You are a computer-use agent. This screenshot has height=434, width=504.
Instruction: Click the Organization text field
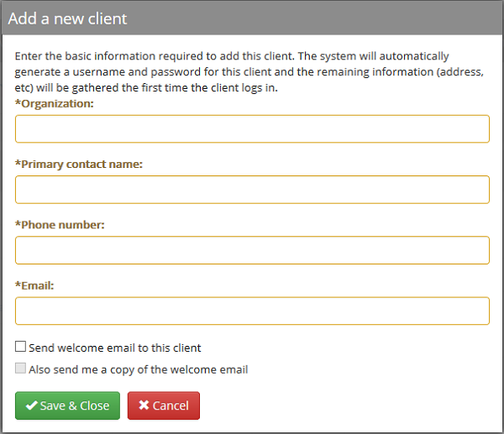(x=252, y=129)
